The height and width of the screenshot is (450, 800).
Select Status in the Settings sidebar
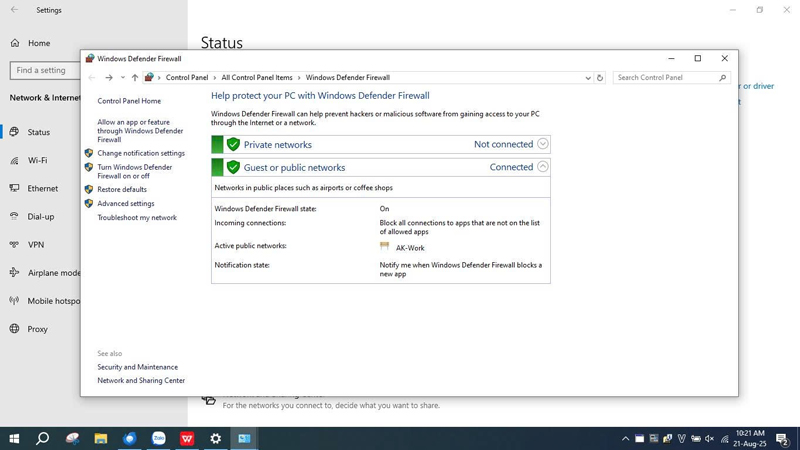41,132
